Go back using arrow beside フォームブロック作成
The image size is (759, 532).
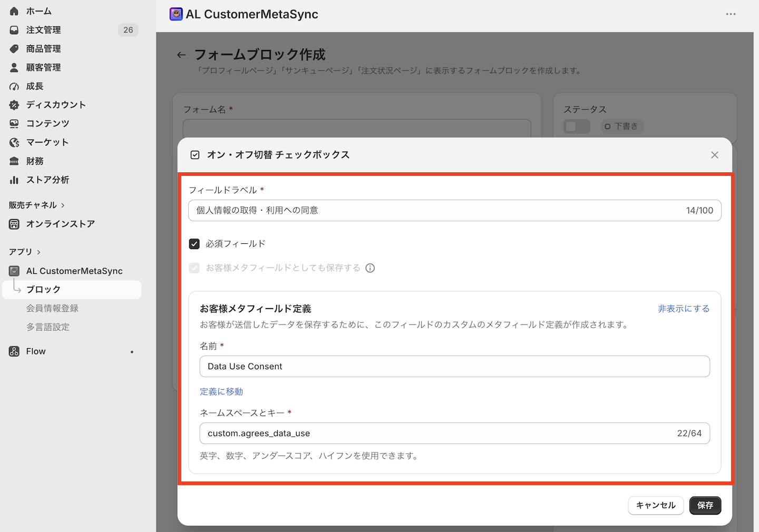pos(181,55)
